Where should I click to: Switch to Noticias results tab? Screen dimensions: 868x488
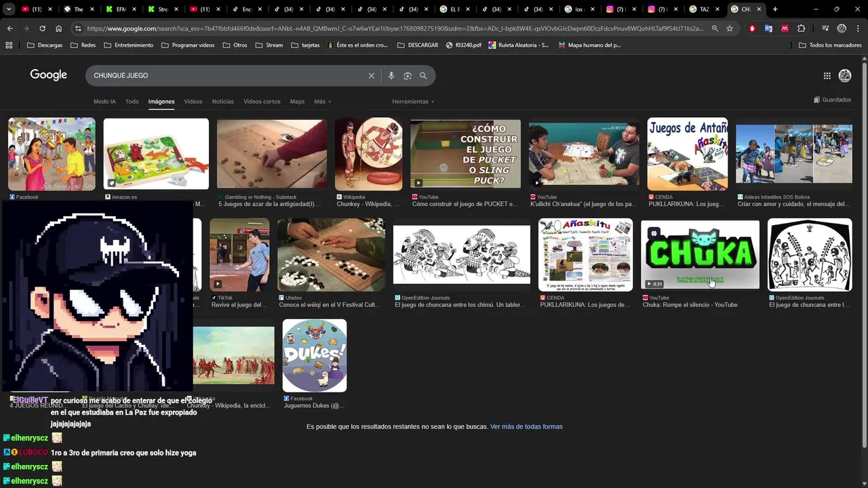[x=222, y=102]
